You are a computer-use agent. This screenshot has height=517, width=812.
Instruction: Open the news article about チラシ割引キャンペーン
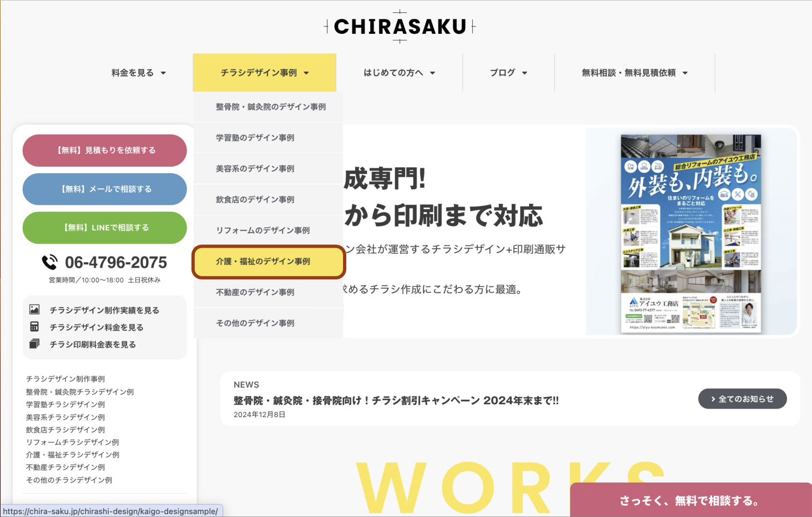click(395, 400)
